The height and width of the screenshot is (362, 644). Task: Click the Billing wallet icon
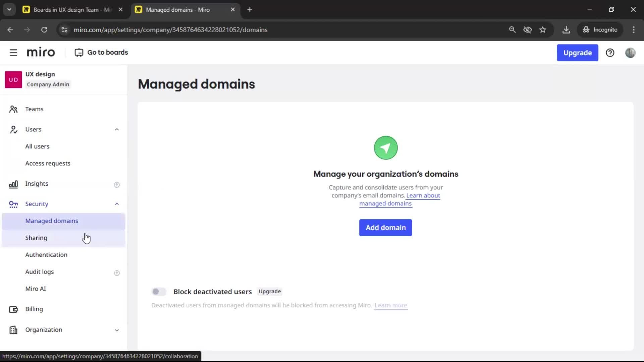(x=13, y=309)
